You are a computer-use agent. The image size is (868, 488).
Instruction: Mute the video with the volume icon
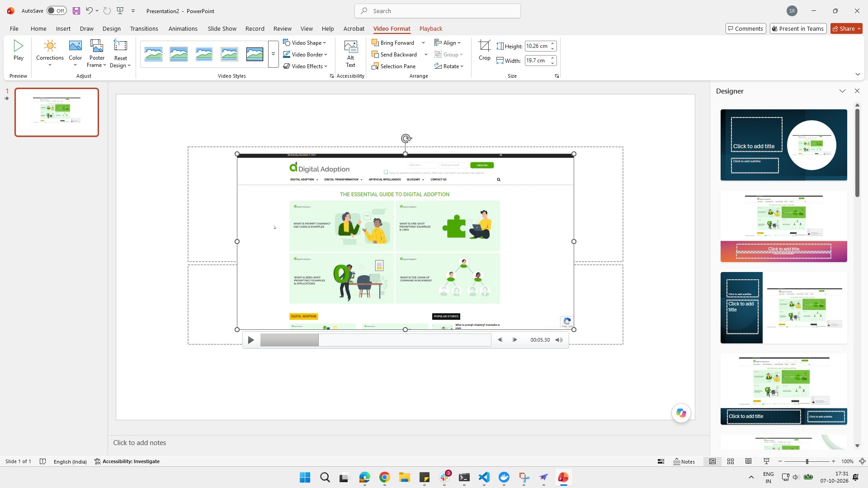[559, 340]
